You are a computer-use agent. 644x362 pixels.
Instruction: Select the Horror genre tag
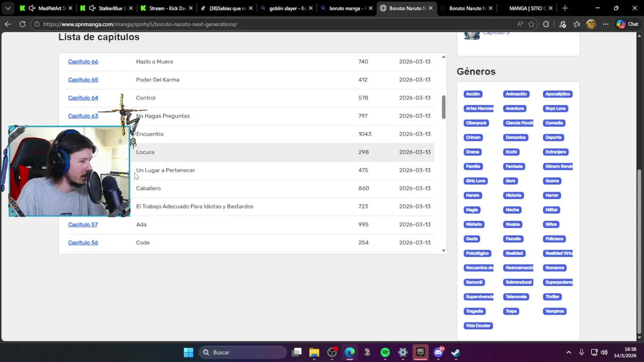point(552,195)
